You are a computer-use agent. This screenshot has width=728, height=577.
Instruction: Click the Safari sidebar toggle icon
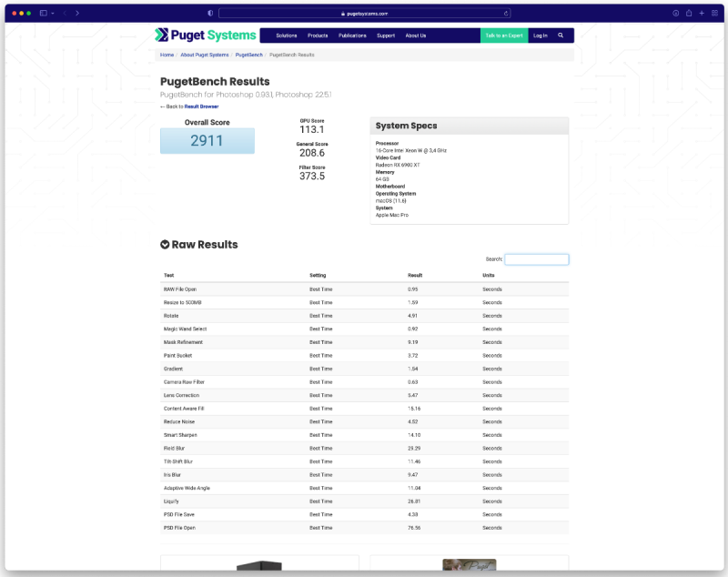click(43, 13)
